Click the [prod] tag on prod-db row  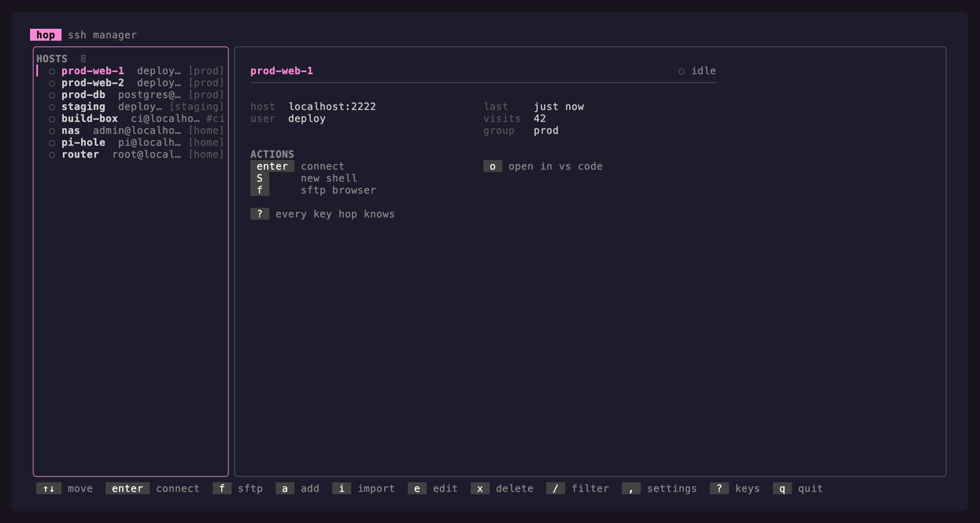pyautogui.click(x=206, y=95)
